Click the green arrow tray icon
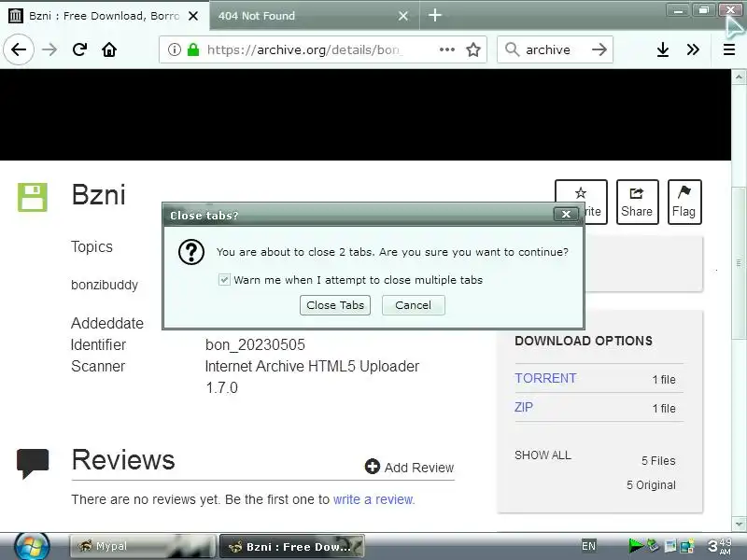 point(635,545)
